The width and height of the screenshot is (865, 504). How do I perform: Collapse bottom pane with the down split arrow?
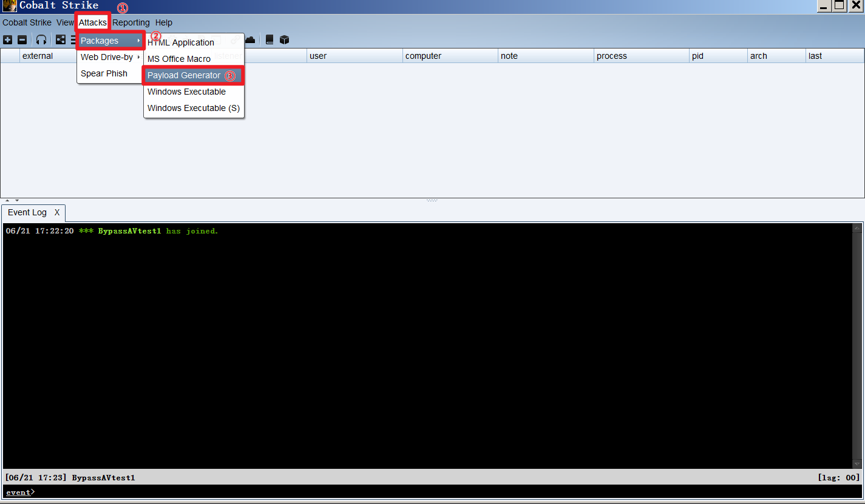[x=17, y=200]
